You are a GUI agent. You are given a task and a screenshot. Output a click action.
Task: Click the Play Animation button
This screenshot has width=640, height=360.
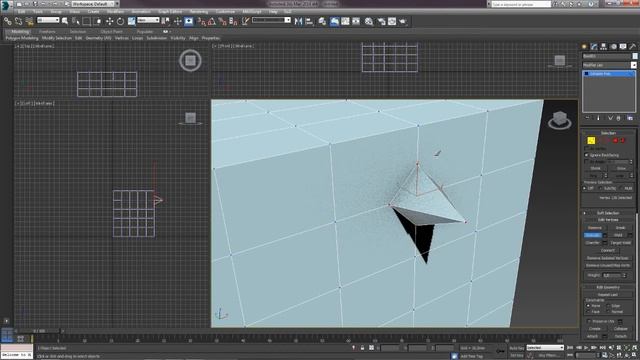[586, 348]
